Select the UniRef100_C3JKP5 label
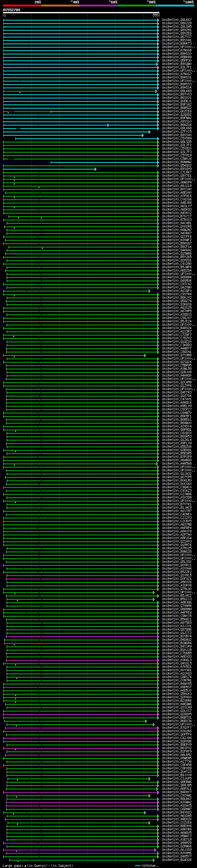This screenshot has height=868, width=197. 177,779
